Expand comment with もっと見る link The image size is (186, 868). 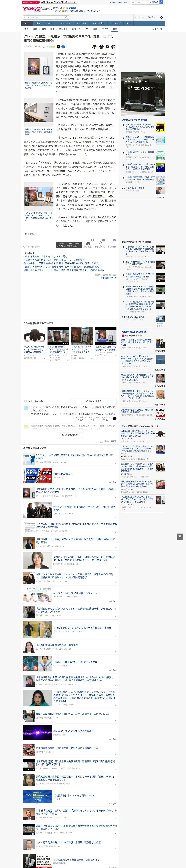110,414
